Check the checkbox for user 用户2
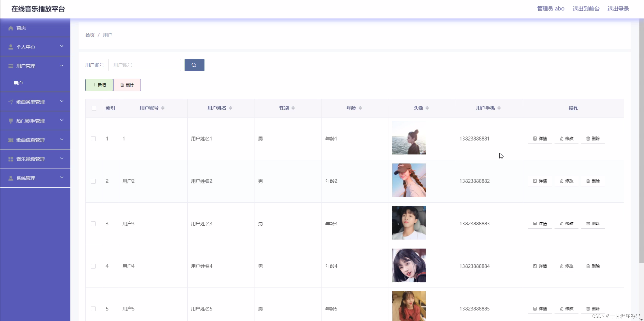644x321 pixels. [93, 181]
